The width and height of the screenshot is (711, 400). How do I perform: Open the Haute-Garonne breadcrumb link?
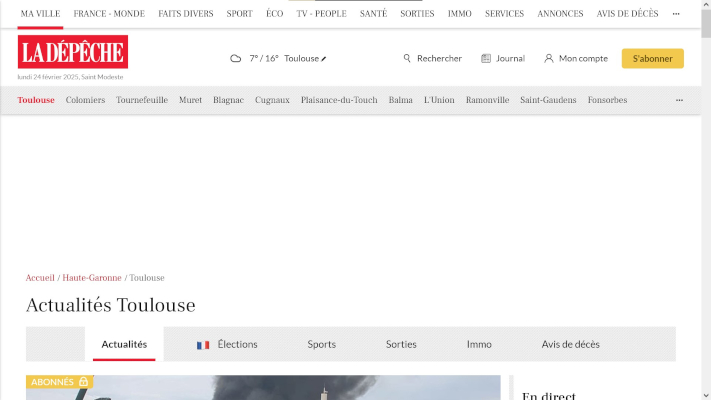point(92,278)
